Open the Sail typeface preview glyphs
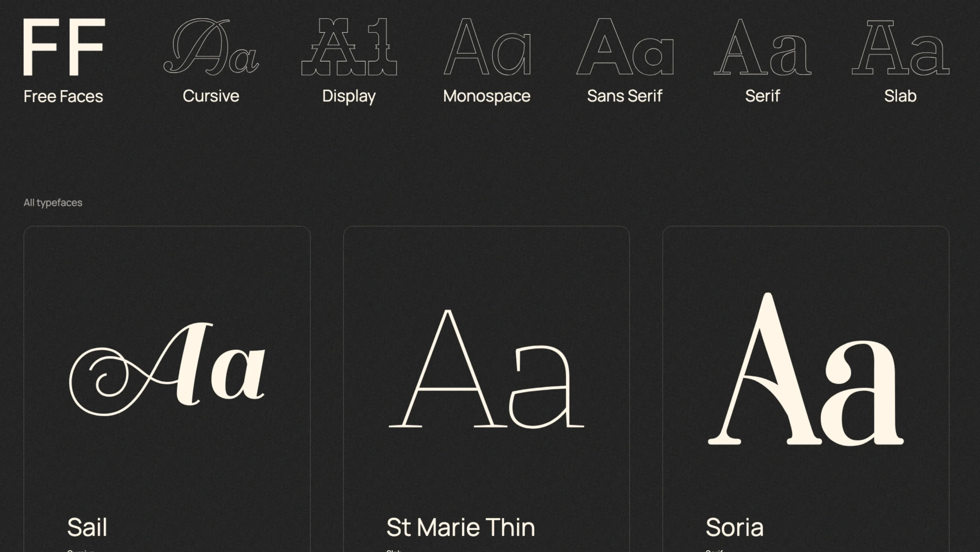Screen dimensions: 980x552 tap(167, 369)
